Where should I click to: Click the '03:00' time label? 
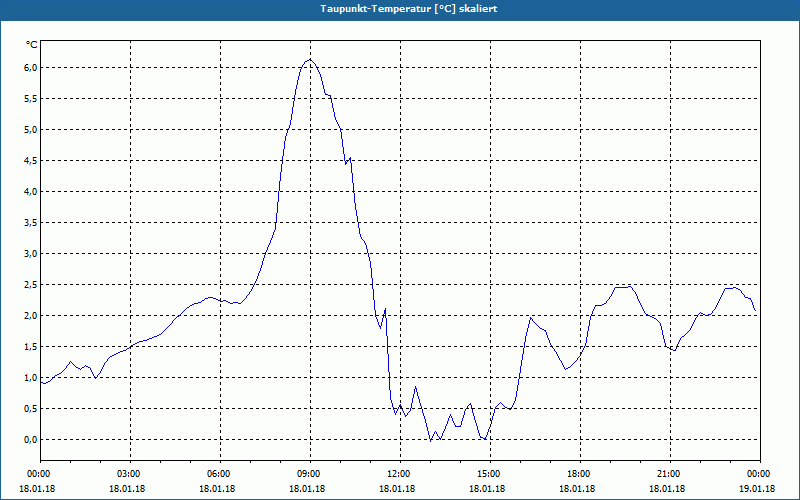coord(127,474)
